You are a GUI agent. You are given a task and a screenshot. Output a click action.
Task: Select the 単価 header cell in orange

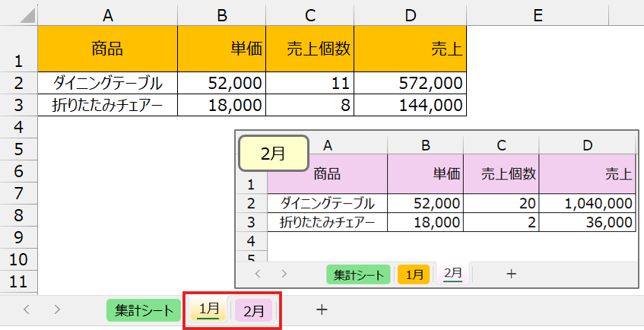(221, 49)
